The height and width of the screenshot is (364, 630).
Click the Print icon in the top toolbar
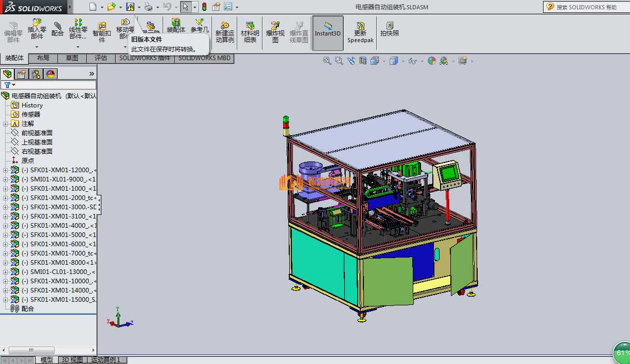pyautogui.click(x=148, y=7)
